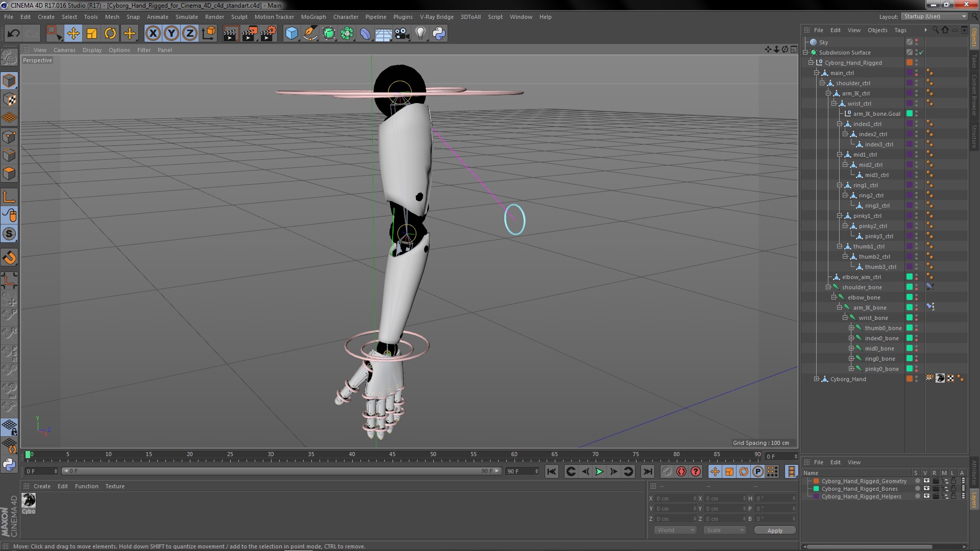Add a light object bulb icon
Image resolution: width=980 pixels, height=551 pixels.
(420, 34)
